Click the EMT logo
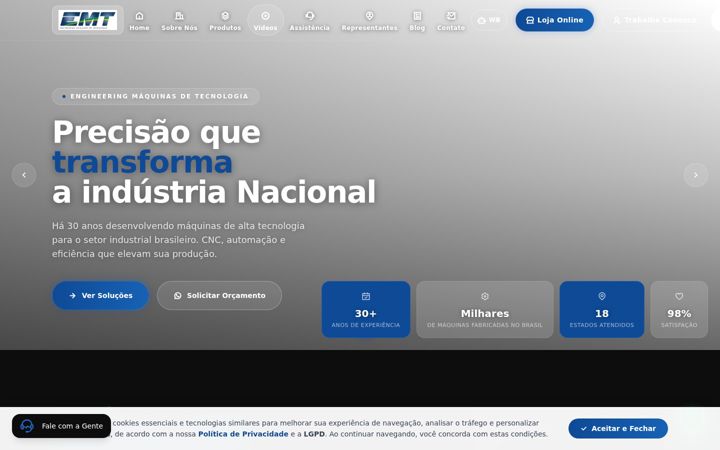720x450 pixels. [x=87, y=20]
